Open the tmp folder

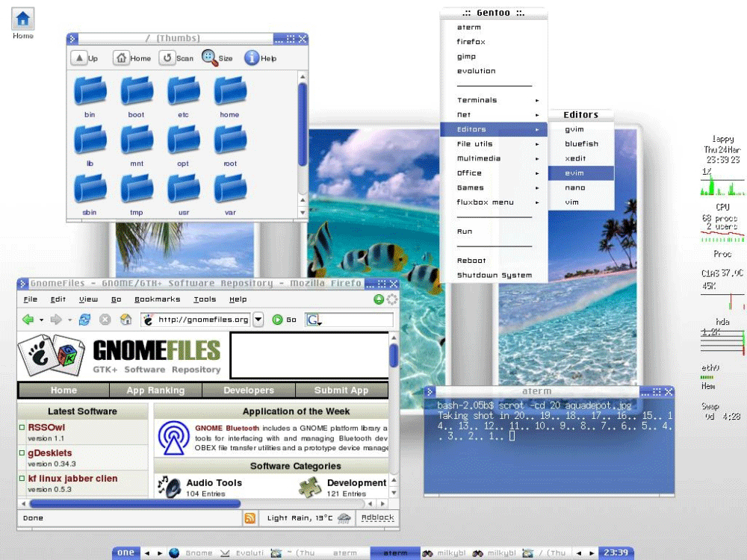tap(136, 195)
